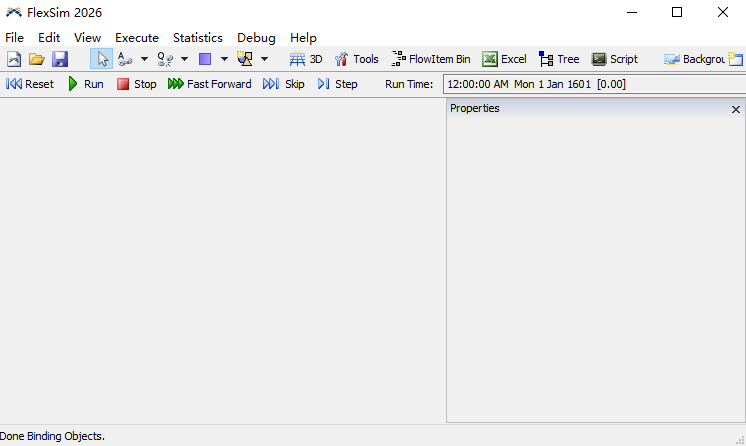Expand the Create Objects dropdown arrow
This screenshot has height=446, width=746.
coord(224,59)
